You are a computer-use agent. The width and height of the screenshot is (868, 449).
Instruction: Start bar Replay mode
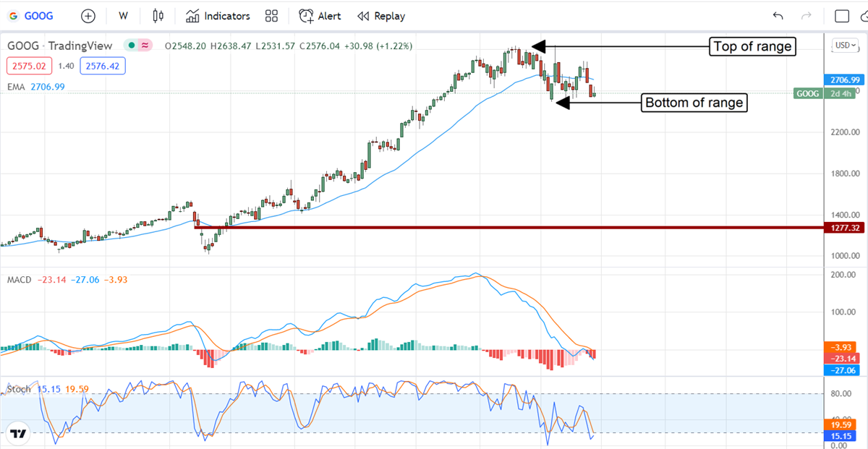click(381, 16)
